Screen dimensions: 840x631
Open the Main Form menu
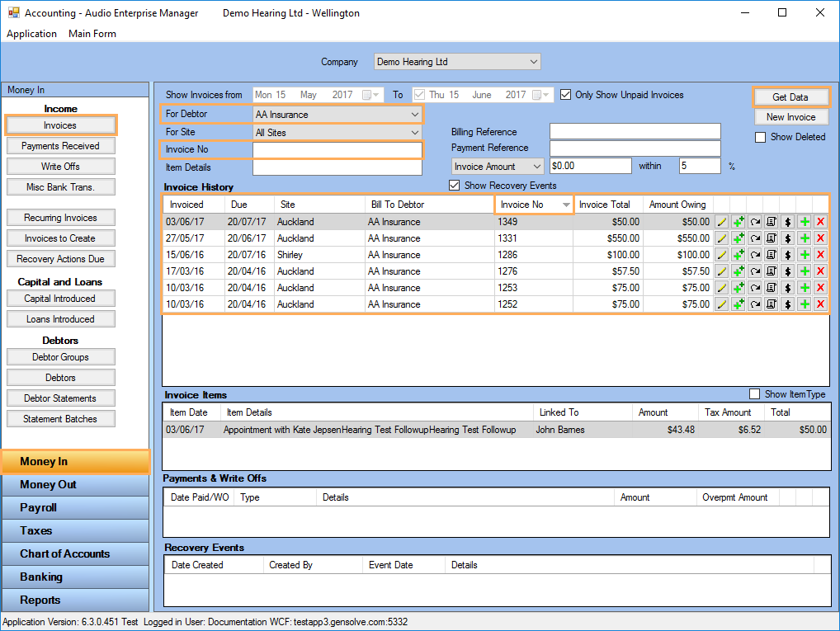click(x=92, y=34)
